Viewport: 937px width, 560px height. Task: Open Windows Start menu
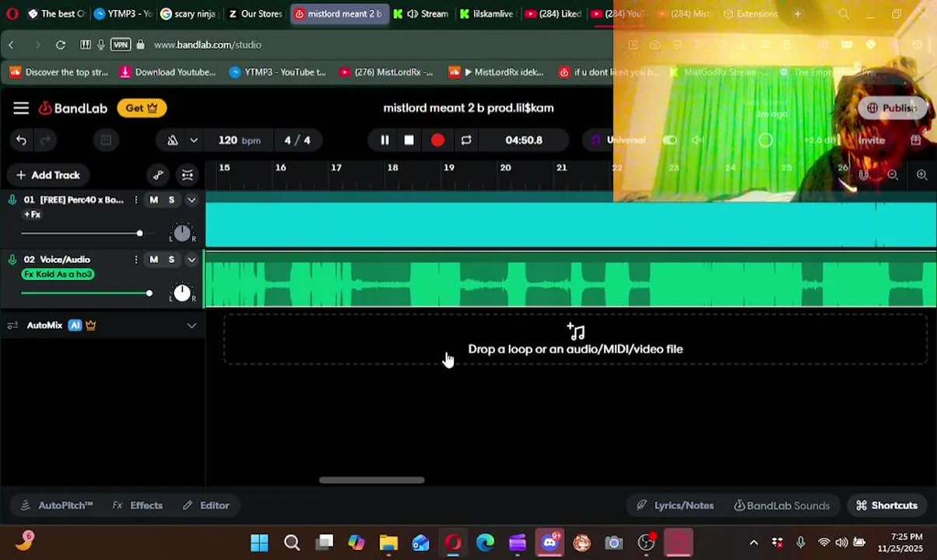[259, 542]
